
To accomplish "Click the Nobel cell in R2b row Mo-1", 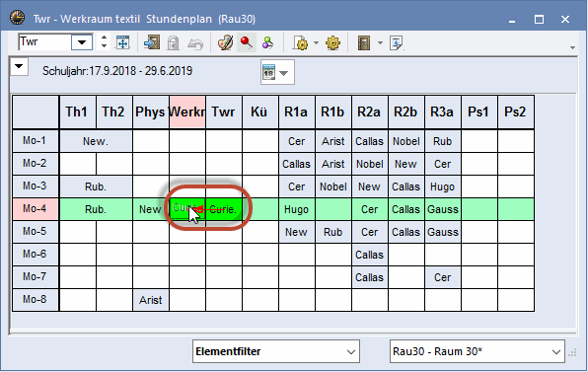I will coord(406,141).
